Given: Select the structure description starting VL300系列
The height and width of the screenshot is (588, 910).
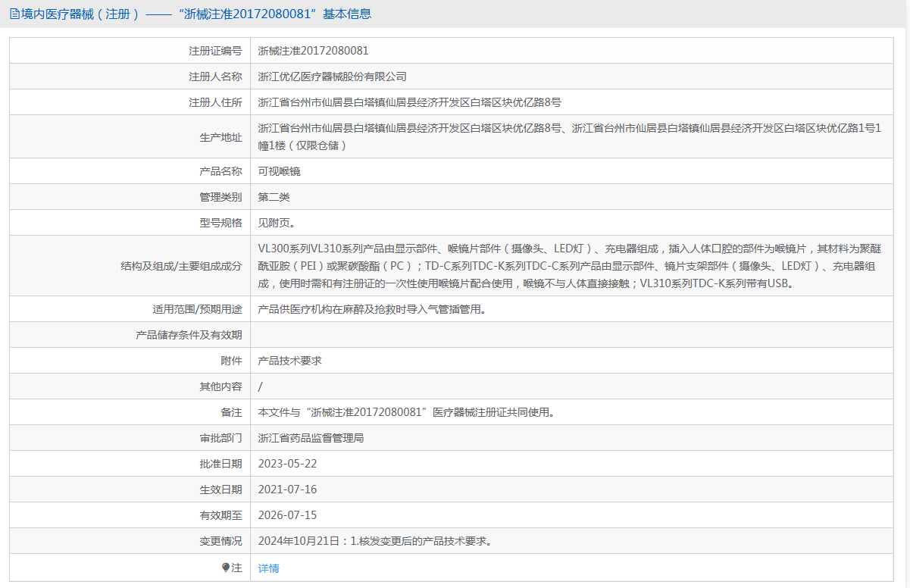Looking at the screenshot, I should [571, 266].
